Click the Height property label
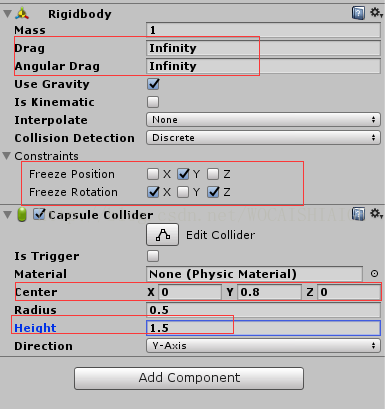385x409 pixels. [35, 328]
